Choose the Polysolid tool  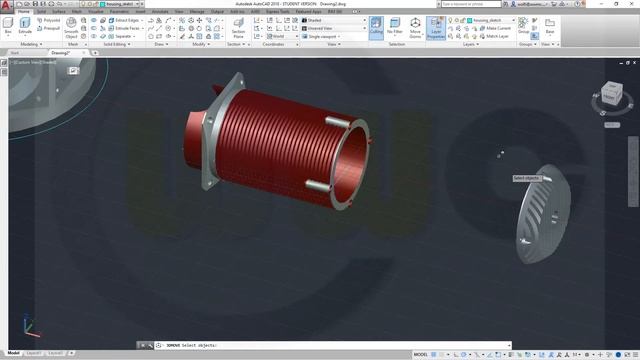[48, 20]
